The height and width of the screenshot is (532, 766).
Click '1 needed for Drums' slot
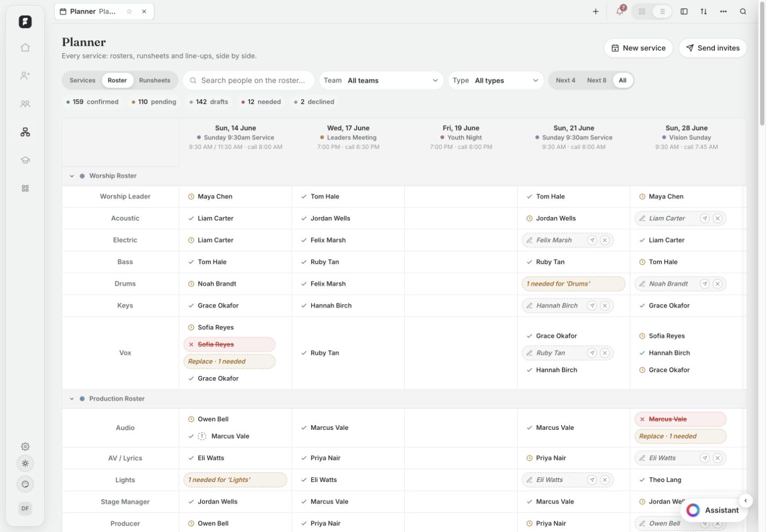[x=574, y=284]
